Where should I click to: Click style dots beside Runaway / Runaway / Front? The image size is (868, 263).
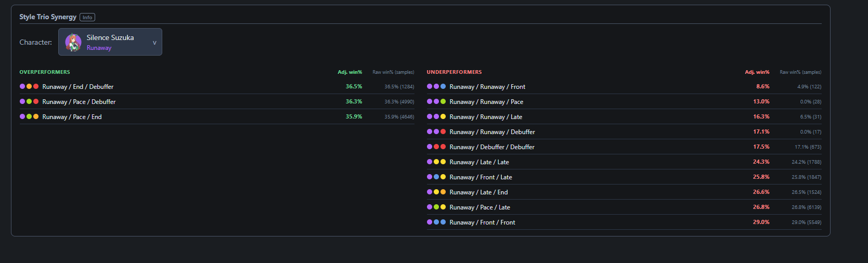tap(436, 87)
